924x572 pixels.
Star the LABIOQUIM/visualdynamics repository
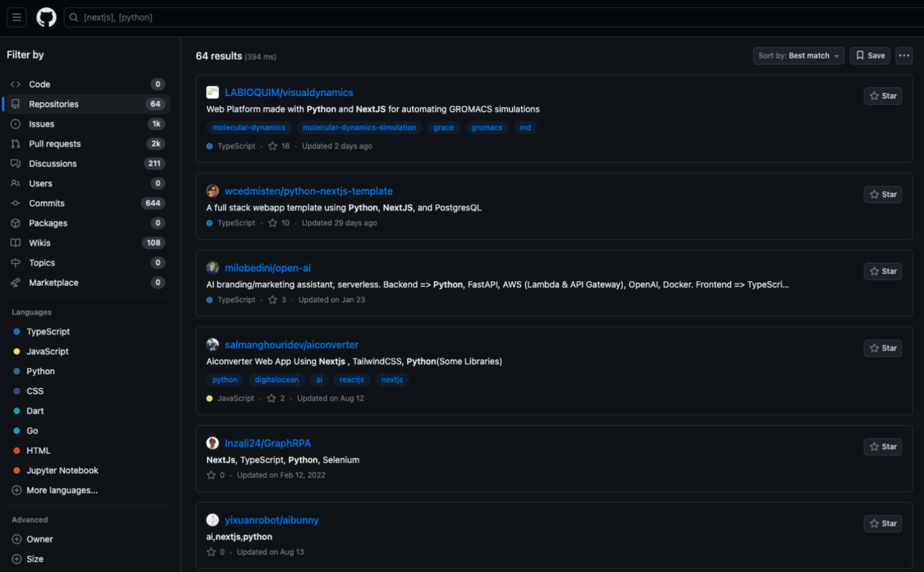(x=882, y=96)
